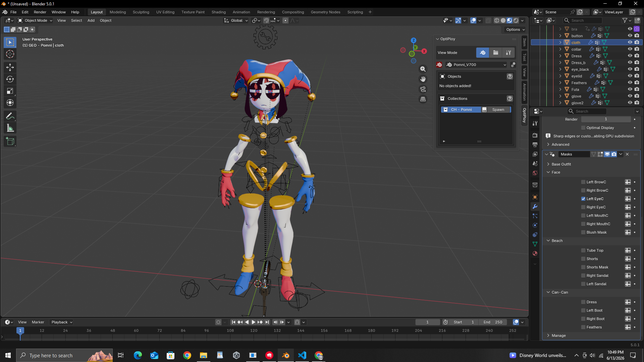Switch to rendered viewport shading
This screenshot has height=362, width=644.
pos(516,20)
